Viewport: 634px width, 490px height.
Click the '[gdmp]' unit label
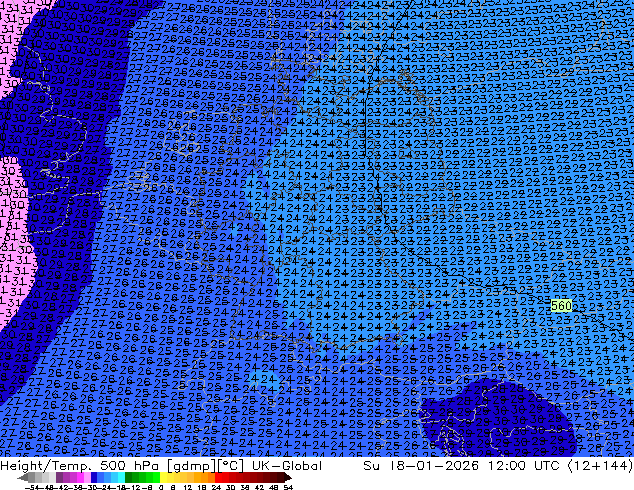coord(192,466)
